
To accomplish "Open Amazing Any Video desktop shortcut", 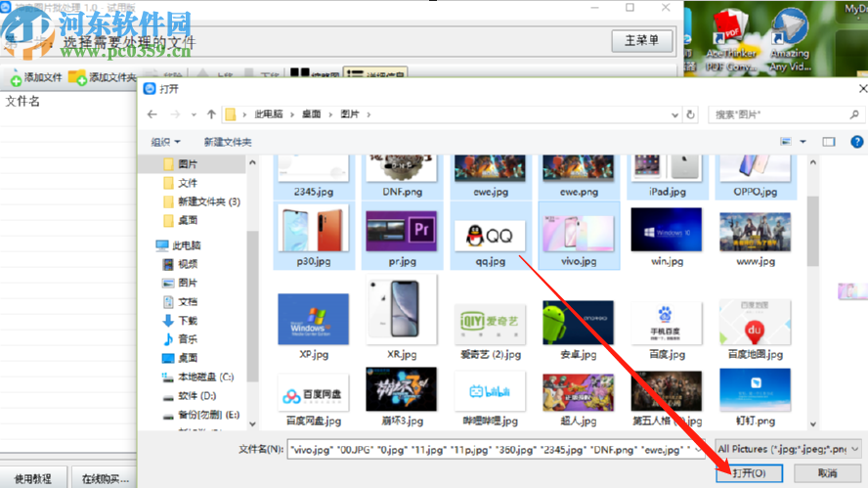I will pos(790,40).
